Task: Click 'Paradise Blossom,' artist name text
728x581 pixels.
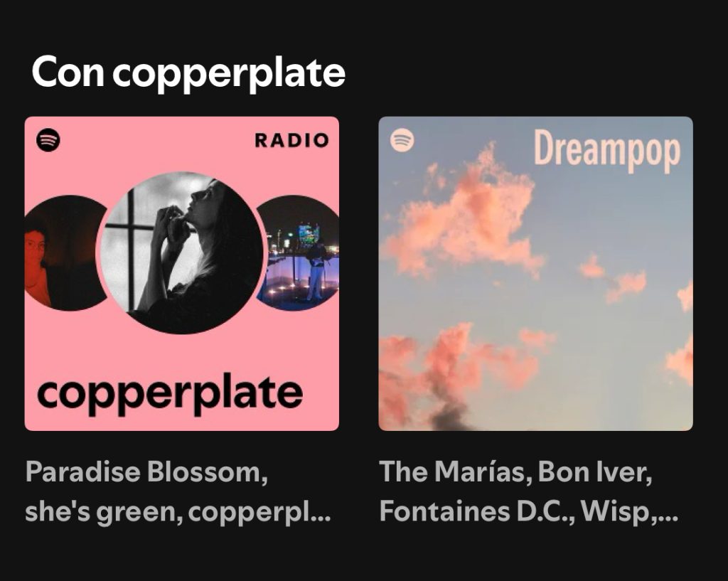Action: click(146, 472)
